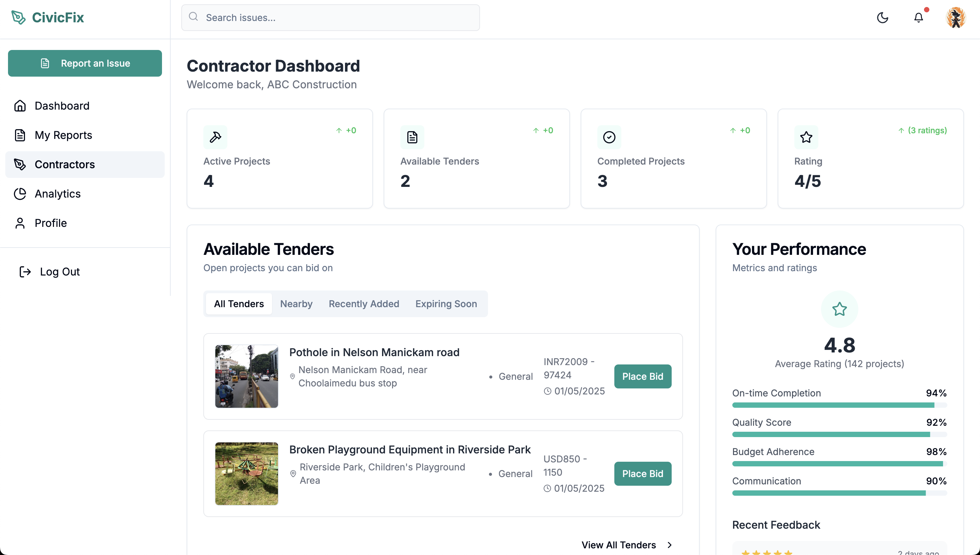Place Bid on the pothole tender
This screenshot has width=980, height=555.
[643, 376]
